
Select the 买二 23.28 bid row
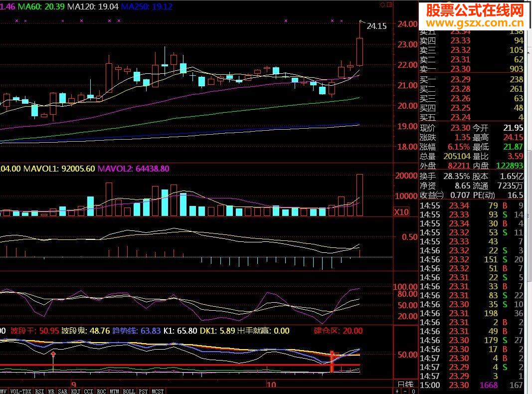(x=471, y=89)
